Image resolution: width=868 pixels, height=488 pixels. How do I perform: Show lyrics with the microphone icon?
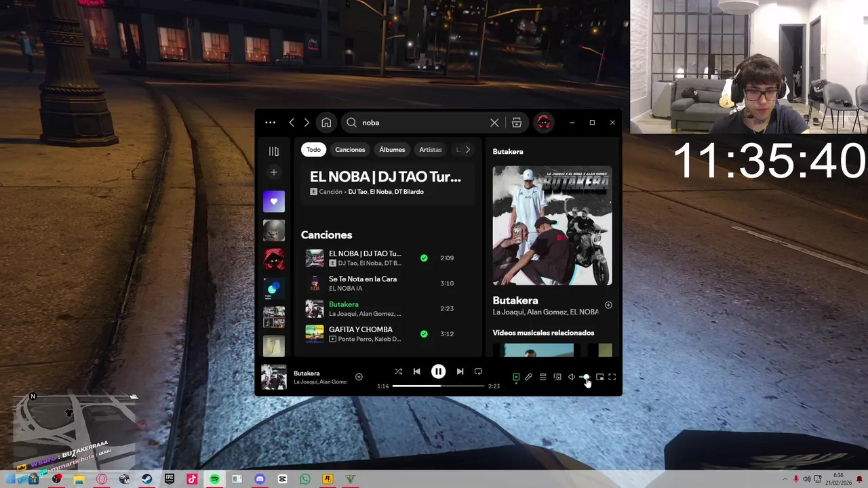point(528,377)
